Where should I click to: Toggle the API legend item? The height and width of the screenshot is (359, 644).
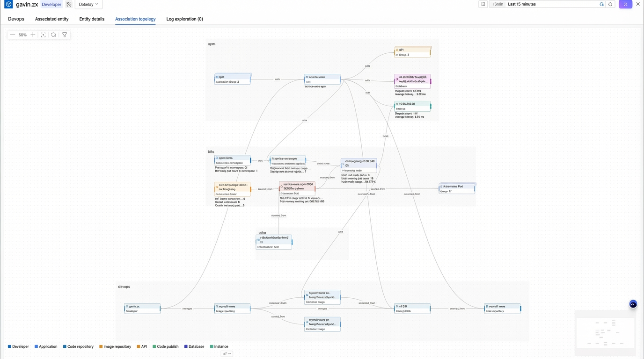coord(142,347)
